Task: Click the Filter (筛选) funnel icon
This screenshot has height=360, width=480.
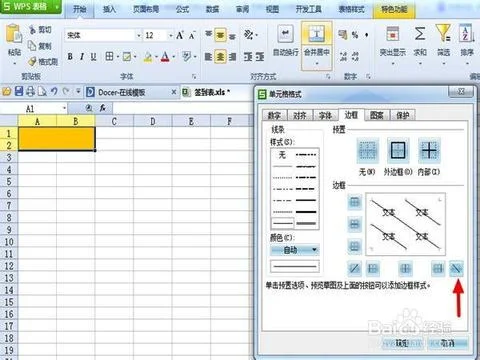Action: click(x=443, y=33)
